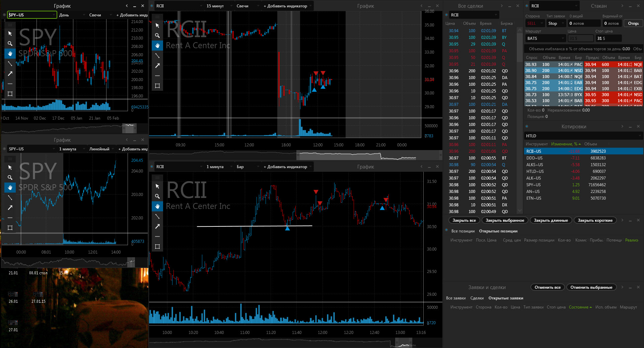Viewport: 644px width, 348px height.
Task: Open the 15 минут timeframe dropdown
Action: [x=218, y=6]
